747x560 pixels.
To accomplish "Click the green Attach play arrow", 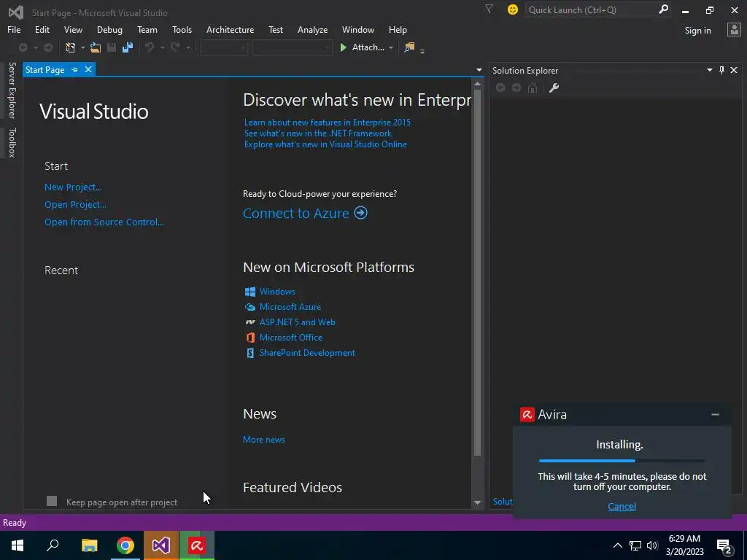I will (343, 47).
